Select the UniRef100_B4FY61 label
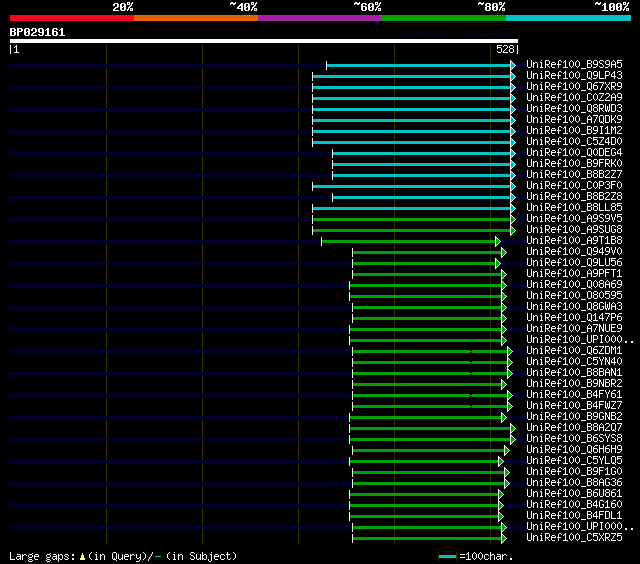Viewport: 640px width, 564px height. pos(574,395)
